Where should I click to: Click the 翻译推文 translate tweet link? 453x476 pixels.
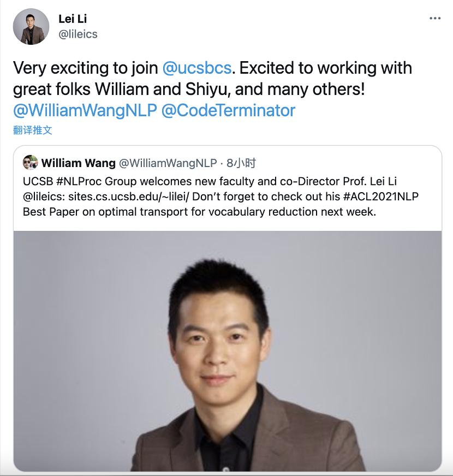coord(33,130)
